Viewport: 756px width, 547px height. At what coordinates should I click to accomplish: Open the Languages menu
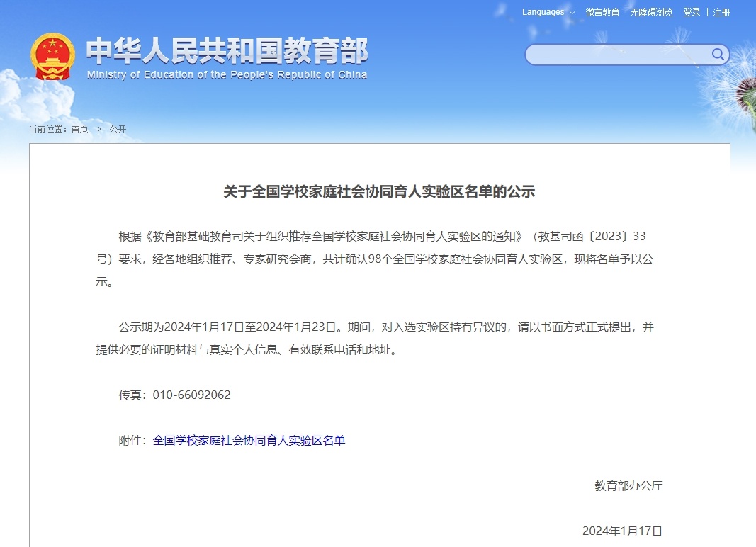pyautogui.click(x=543, y=12)
